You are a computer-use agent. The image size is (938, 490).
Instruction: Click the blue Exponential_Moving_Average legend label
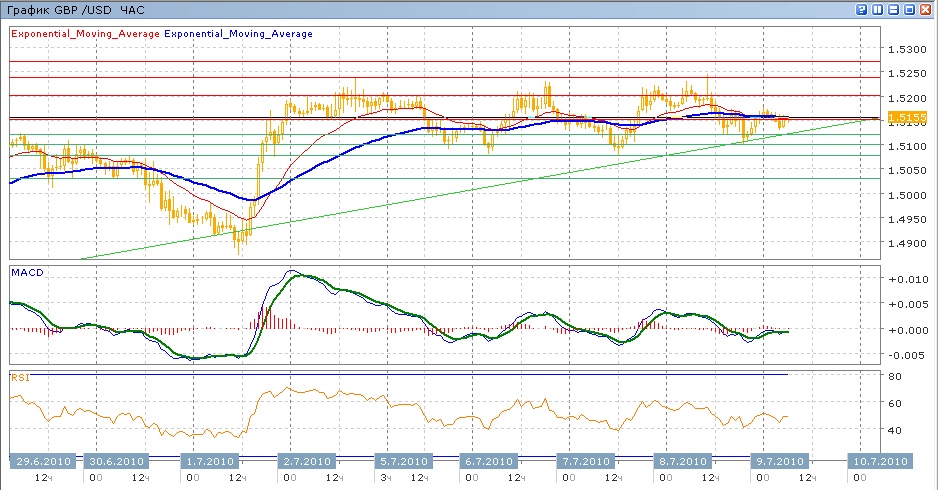238,34
